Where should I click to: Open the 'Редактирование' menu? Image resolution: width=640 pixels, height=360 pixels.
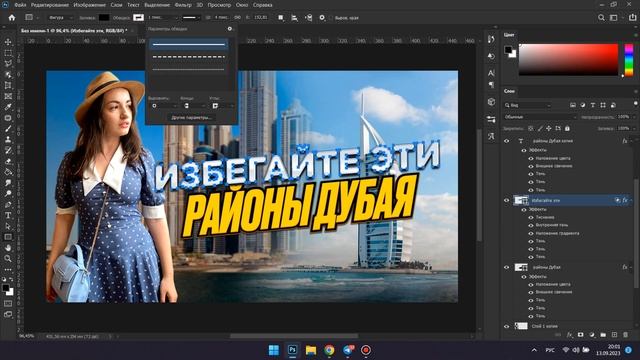(49, 5)
